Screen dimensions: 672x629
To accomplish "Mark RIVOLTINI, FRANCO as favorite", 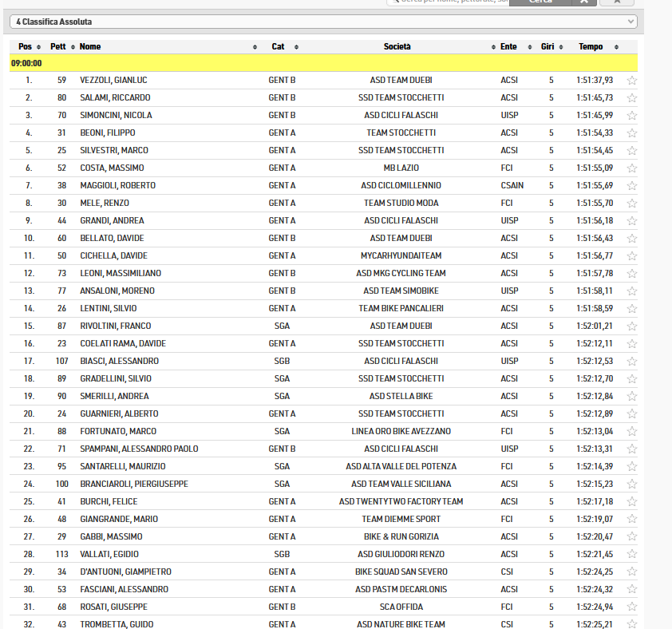I will (x=632, y=326).
